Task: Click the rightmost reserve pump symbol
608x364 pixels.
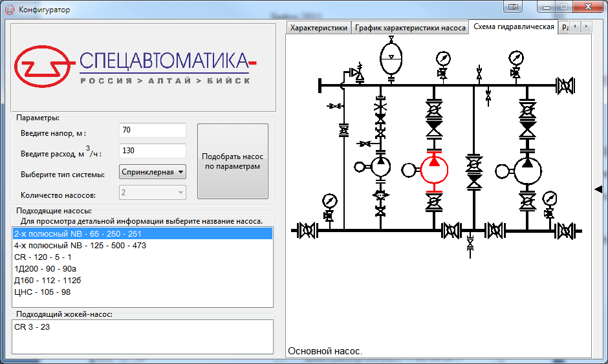Action: 527,171
